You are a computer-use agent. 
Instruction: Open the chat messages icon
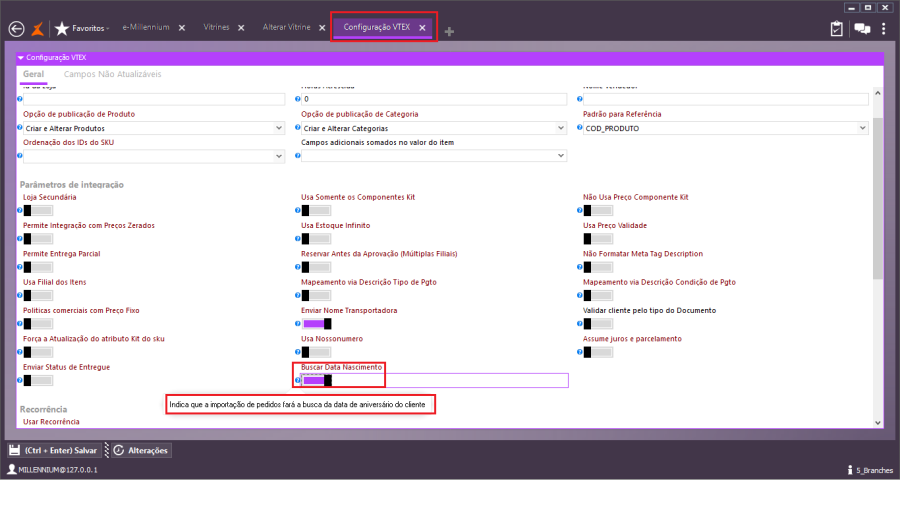[862, 29]
